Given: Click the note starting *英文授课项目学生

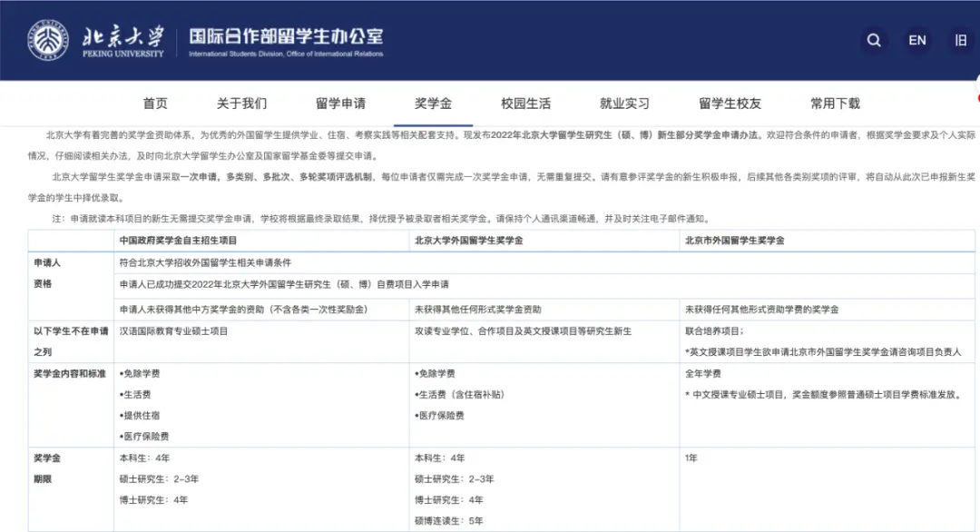Looking at the screenshot, I should [x=823, y=352].
